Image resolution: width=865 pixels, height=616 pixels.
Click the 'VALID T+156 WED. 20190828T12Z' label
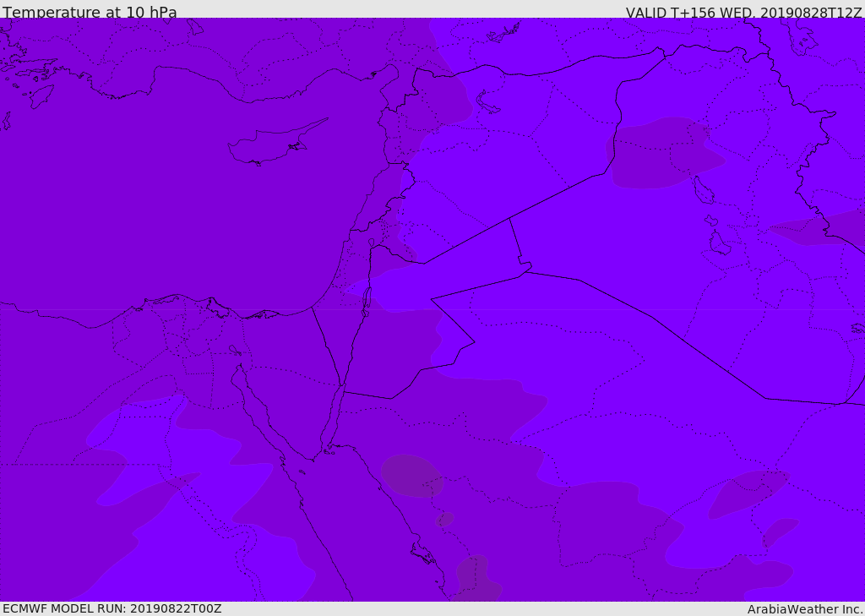pos(743,13)
